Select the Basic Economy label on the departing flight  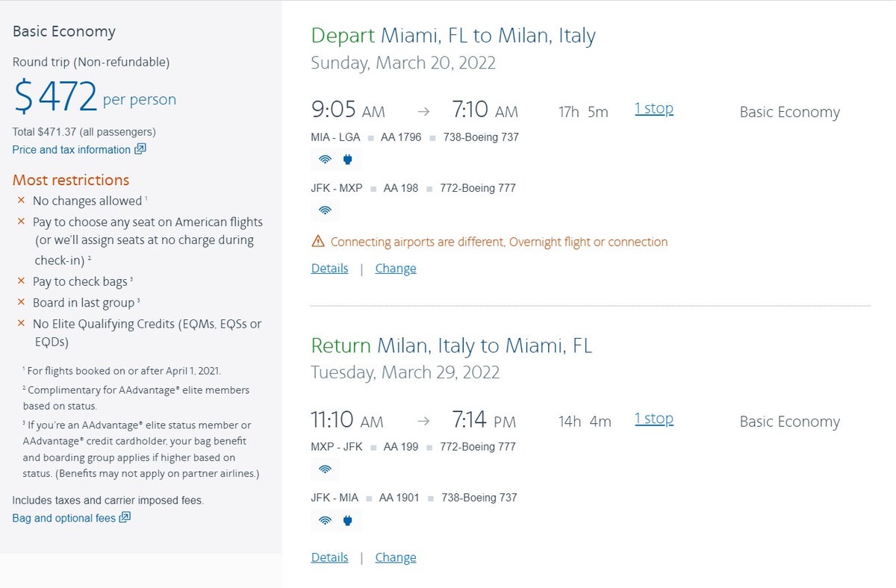[789, 112]
